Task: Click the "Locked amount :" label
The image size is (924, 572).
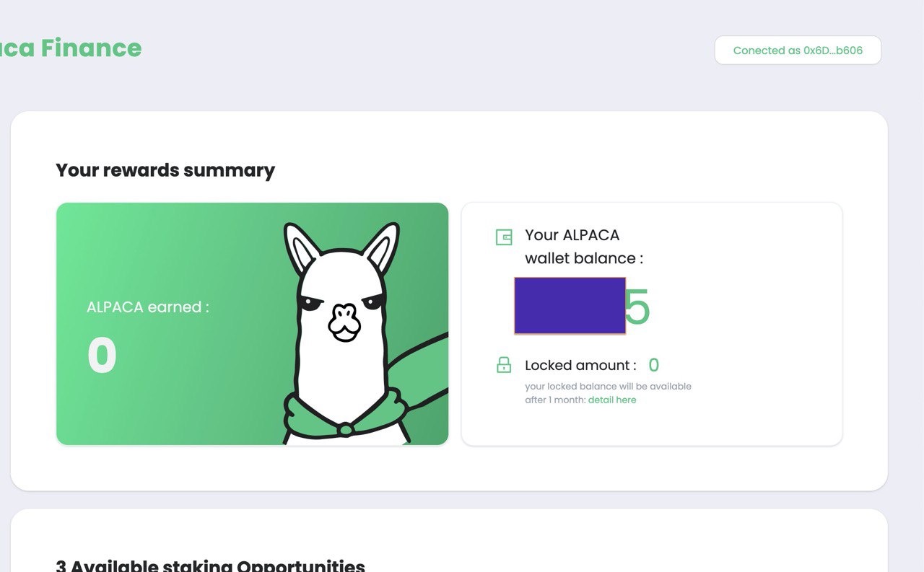Action: [580, 365]
